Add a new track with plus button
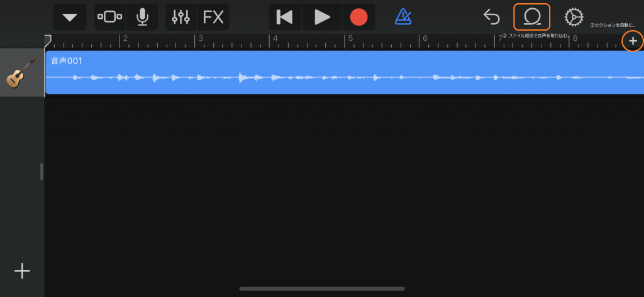The image size is (644, 297). [22, 271]
